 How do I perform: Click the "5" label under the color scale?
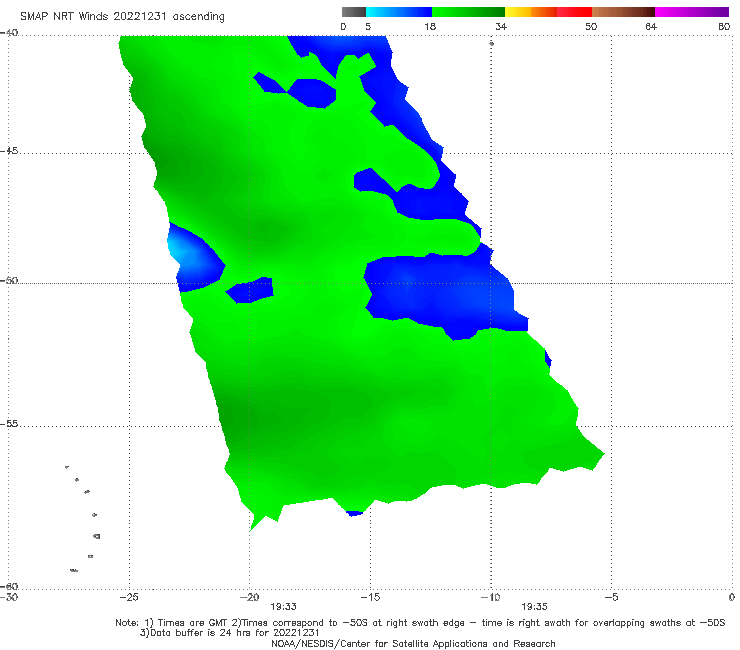(368, 26)
